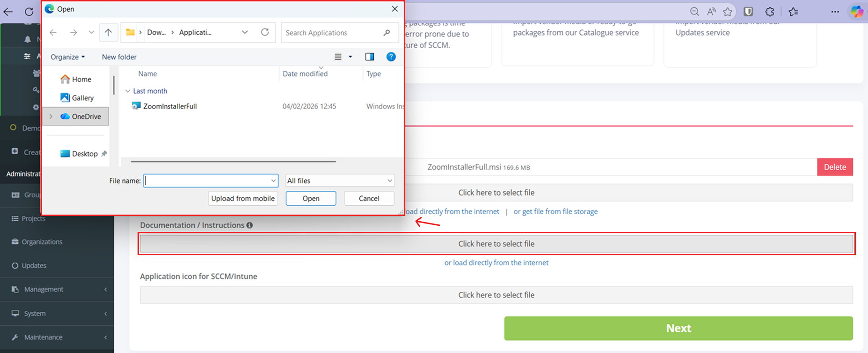Toggle the preview pane icon
This screenshot has width=868, height=353.
coord(369,57)
